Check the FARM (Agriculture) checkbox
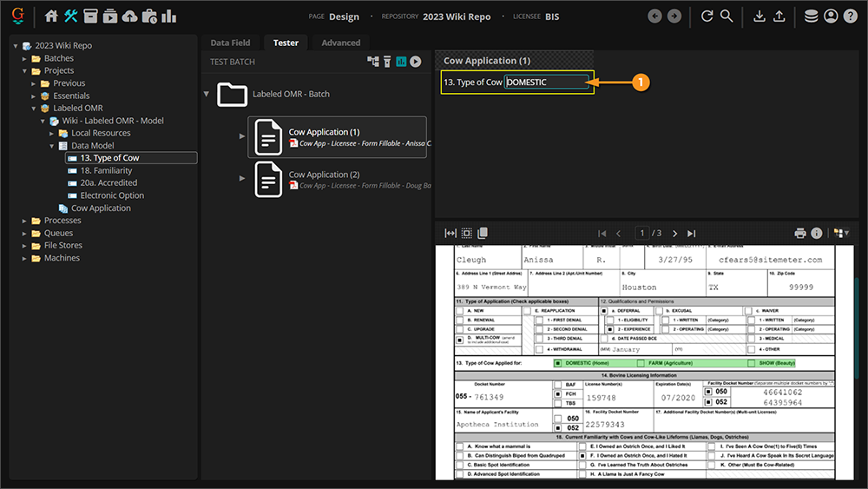The height and width of the screenshot is (489, 868). coord(641,362)
